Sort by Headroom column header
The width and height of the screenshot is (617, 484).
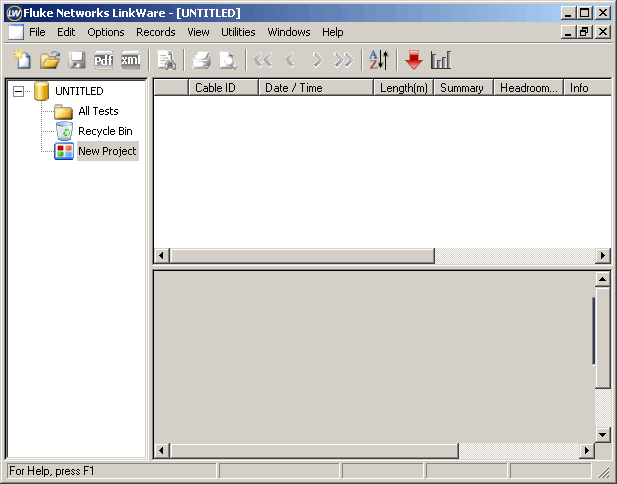(x=529, y=88)
